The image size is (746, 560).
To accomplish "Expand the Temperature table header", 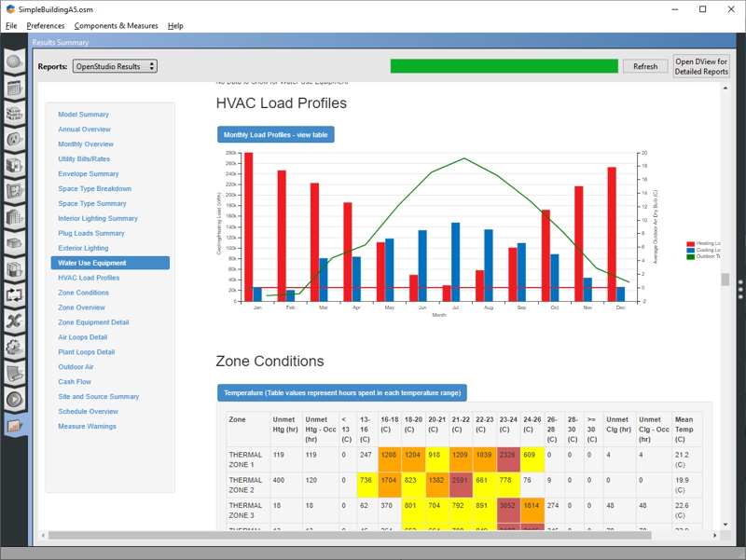I will pos(341,393).
